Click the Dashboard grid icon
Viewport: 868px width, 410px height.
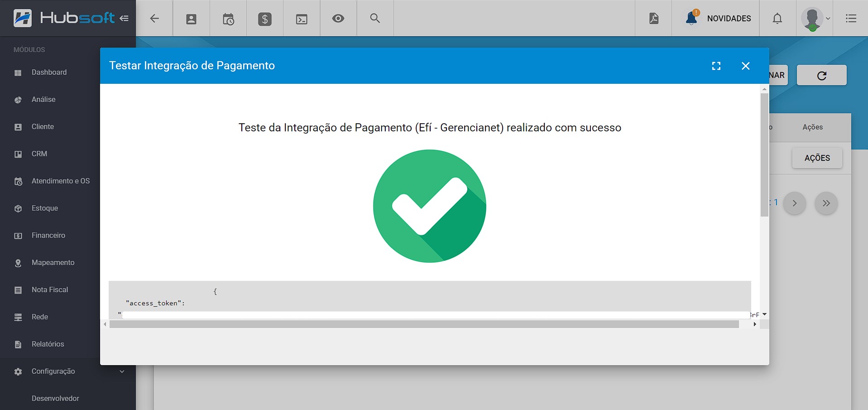[18, 73]
